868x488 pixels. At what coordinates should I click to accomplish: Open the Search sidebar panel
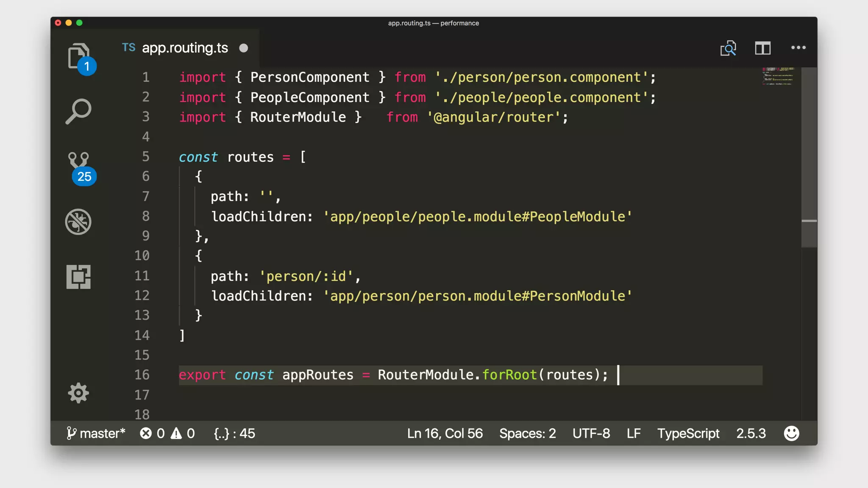[x=79, y=111]
